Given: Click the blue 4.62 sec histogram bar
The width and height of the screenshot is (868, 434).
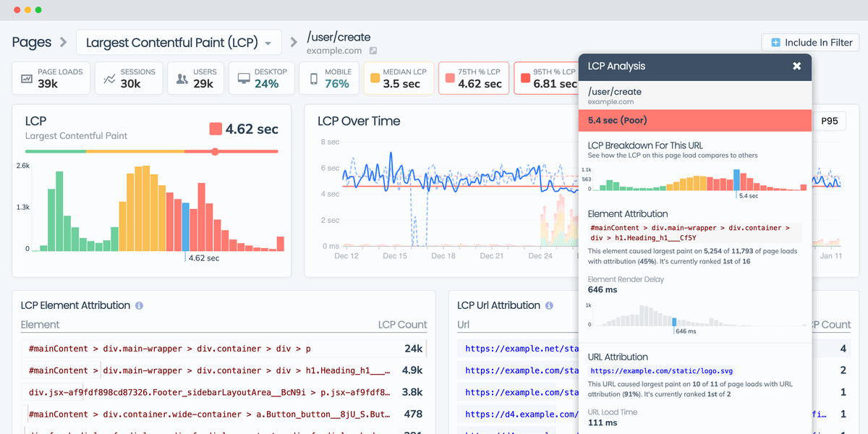Looking at the screenshot, I should coord(186,226).
